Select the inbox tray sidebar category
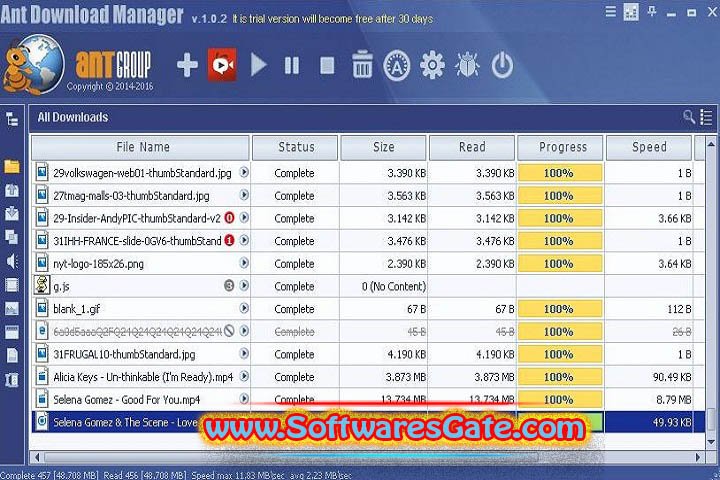This screenshot has width=720, height=480. tap(12, 214)
